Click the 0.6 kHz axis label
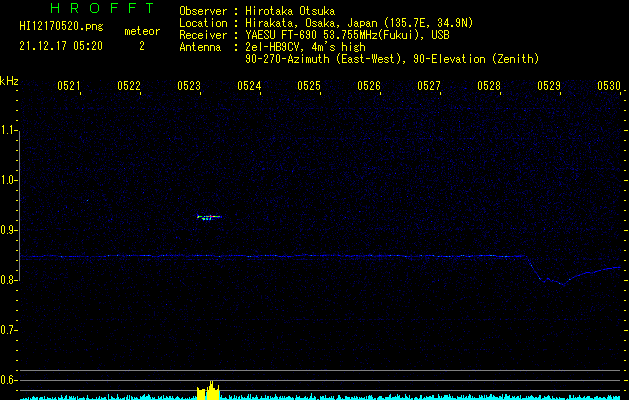This screenshot has width=629, height=400. point(8,380)
